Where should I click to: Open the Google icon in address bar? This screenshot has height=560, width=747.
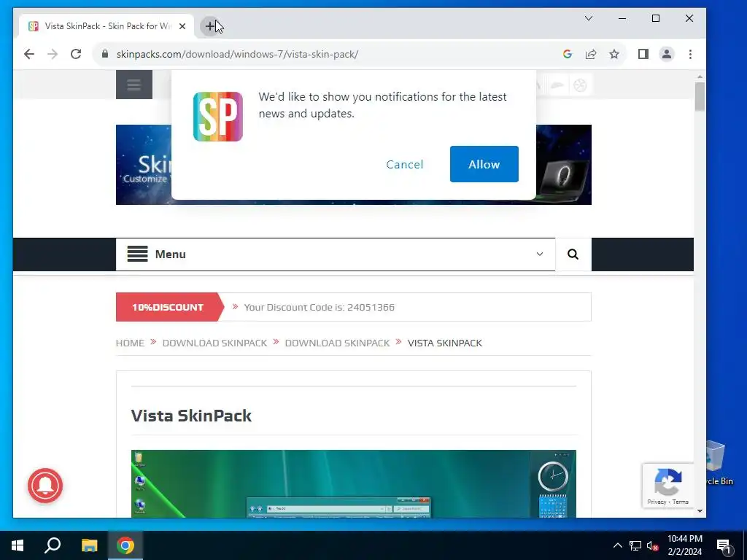tap(568, 54)
